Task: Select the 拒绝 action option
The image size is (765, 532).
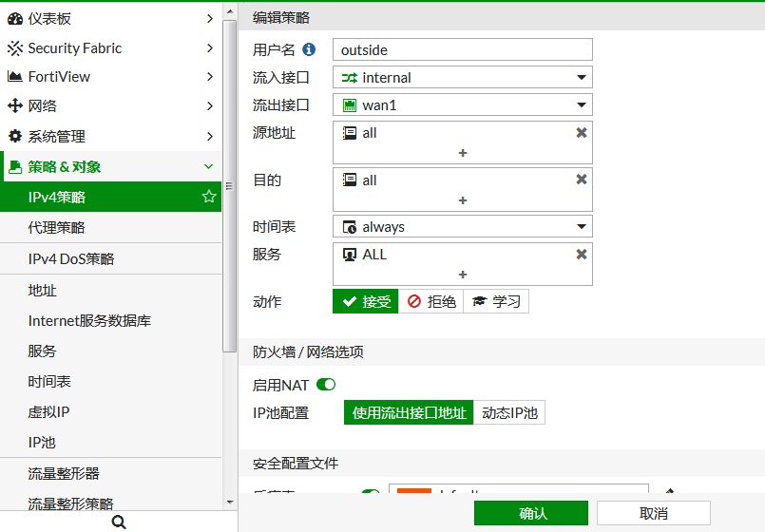Action: coord(431,301)
